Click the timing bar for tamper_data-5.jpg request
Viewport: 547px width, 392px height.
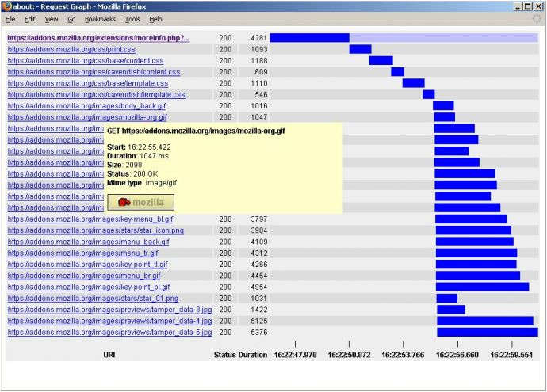point(488,333)
